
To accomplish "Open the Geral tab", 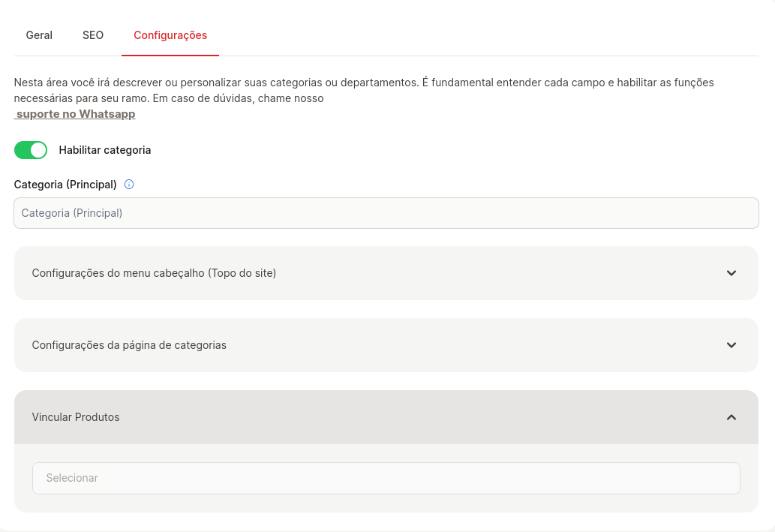I will [x=39, y=35].
